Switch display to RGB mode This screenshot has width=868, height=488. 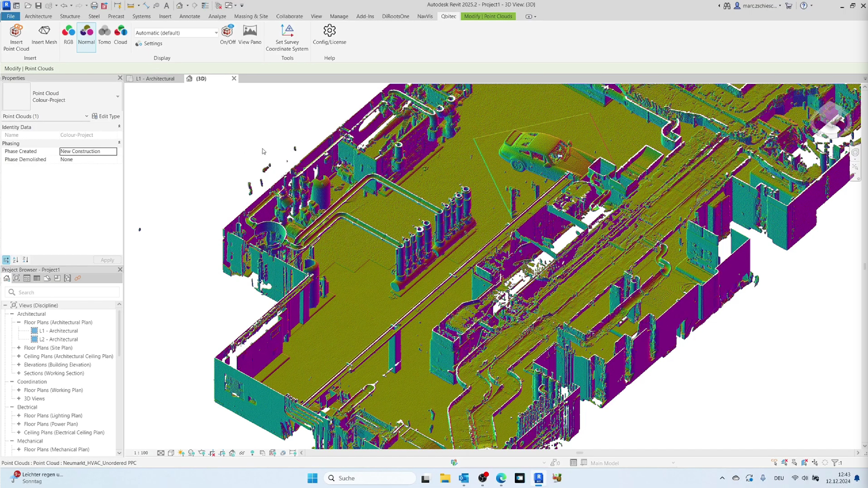[x=68, y=35]
